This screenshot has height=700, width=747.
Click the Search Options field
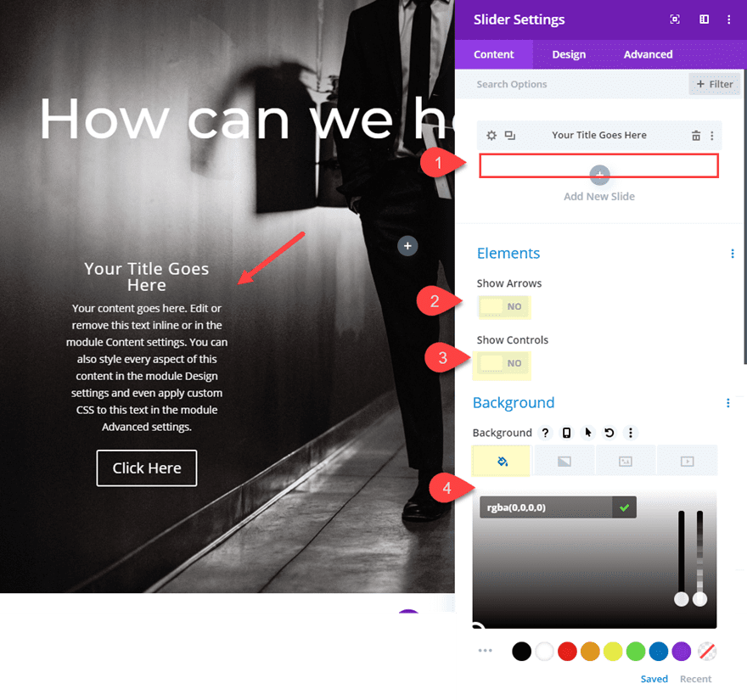coord(571,84)
